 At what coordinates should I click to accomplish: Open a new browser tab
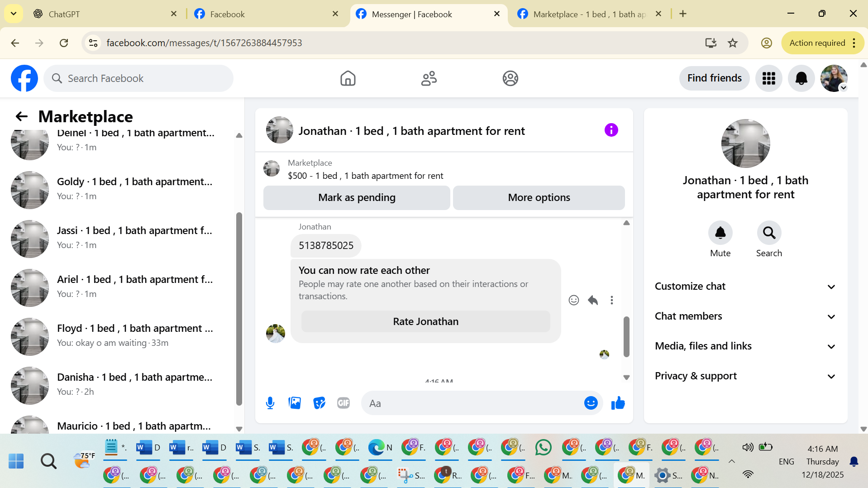click(x=683, y=14)
